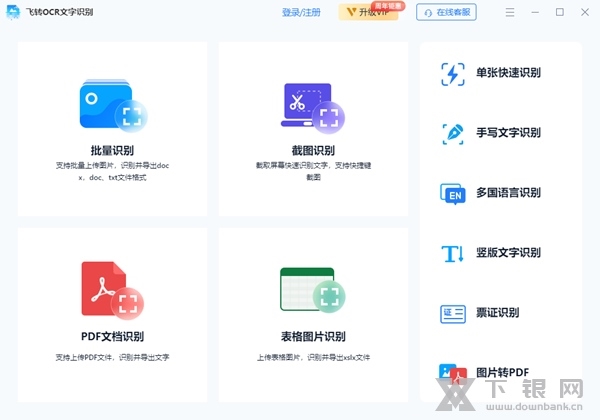
Task: Click the 批量识别 description text
Action: pos(112,171)
